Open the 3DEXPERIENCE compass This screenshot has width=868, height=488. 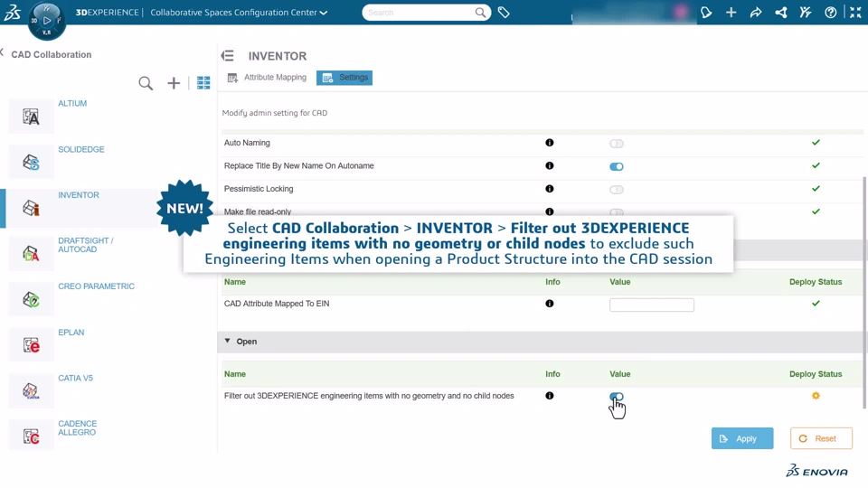coord(46,21)
